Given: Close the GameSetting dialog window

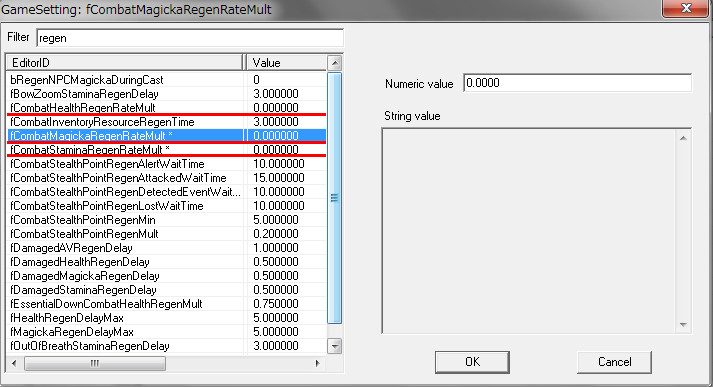Looking at the screenshot, I should coord(686,8).
